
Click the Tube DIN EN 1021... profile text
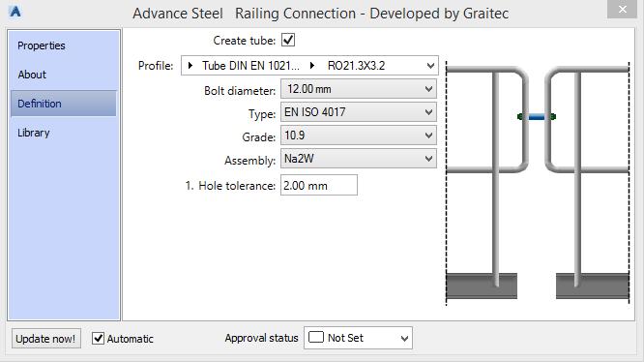[x=250, y=66]
